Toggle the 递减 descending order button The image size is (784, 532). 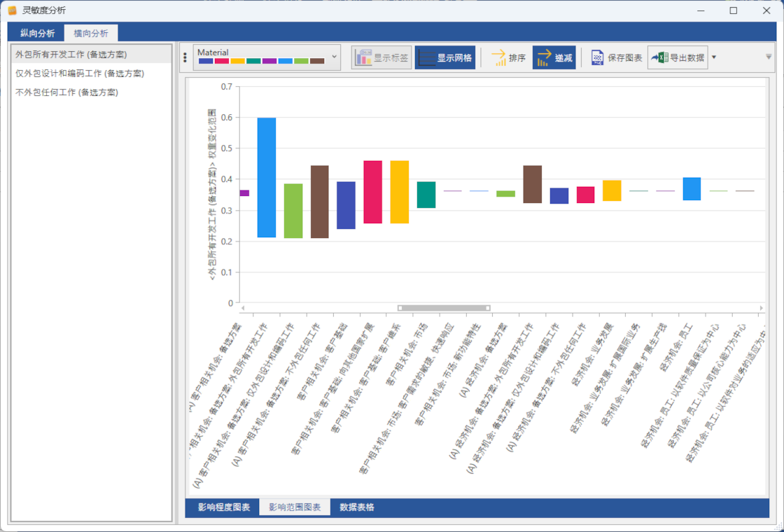coord(554,58)
